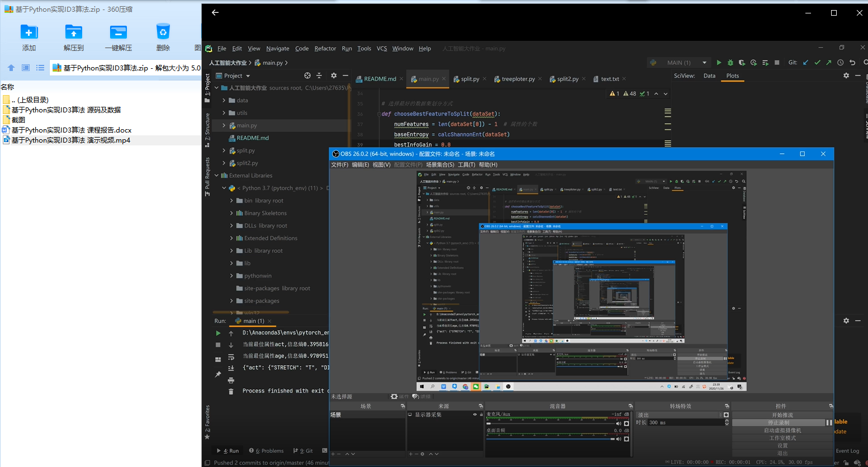Switch to the treeploter.py editor tab
868x467 pixels.
point(518,79)
